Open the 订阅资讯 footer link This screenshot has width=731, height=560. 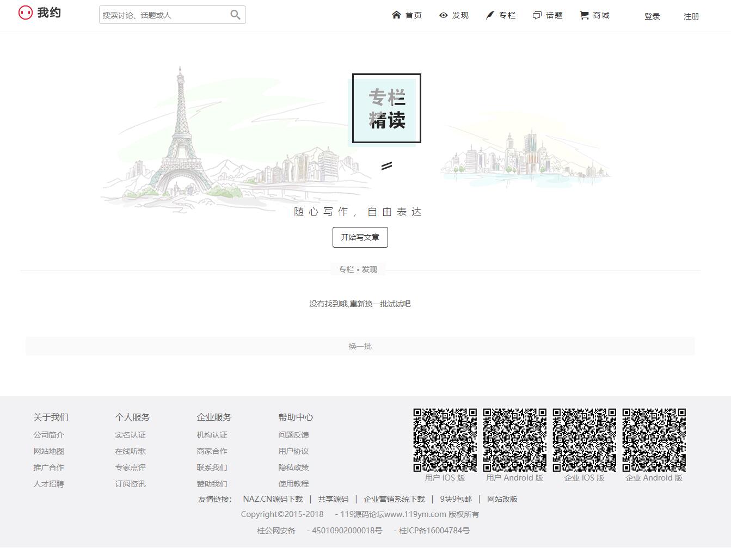(x=130, y=484)
